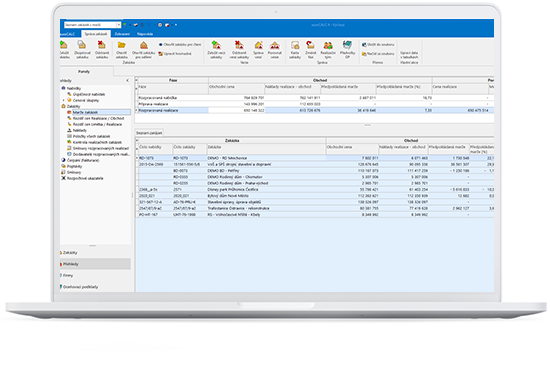Click the Odstranit verzi zakázky icon
This screenshot has width=550, height=382.
239,45
